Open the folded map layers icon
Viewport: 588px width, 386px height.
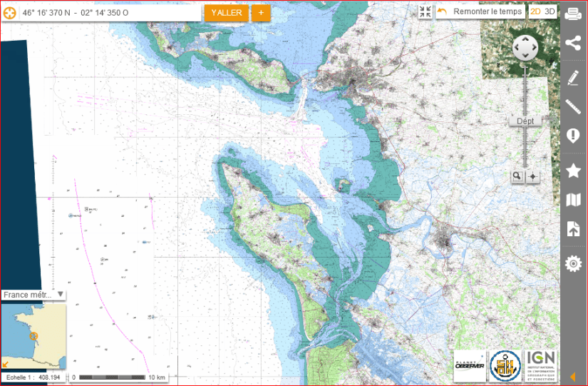pos(573,200)
